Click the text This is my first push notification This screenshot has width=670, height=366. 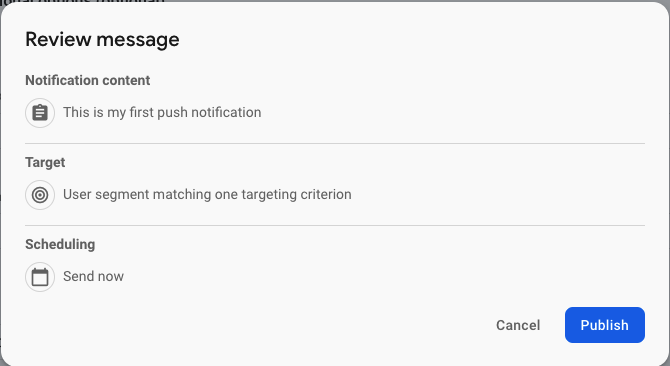click(162, 112)
